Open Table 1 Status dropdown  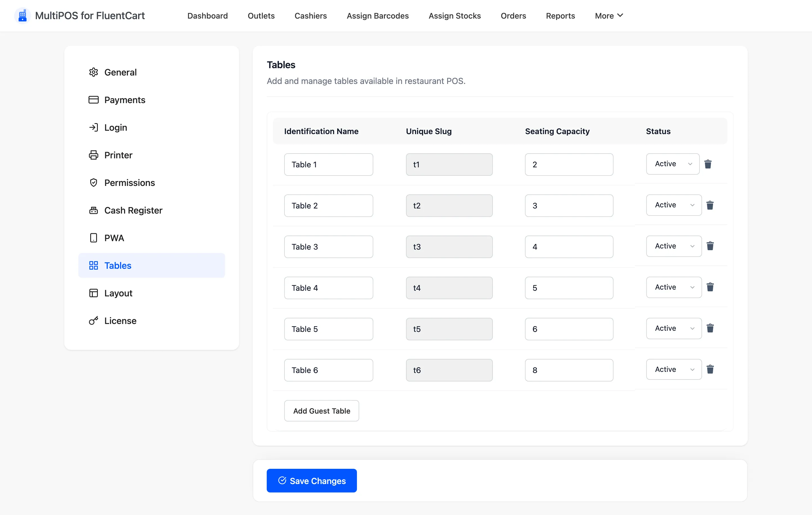[673, 164]
